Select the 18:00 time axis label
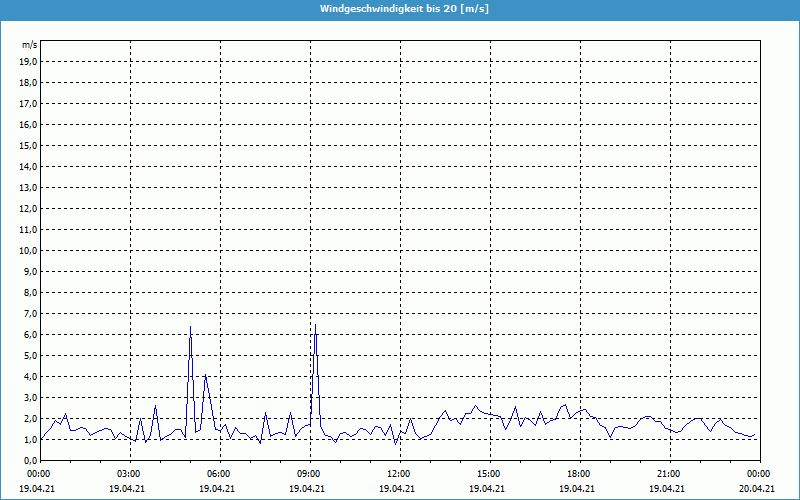Viewport: 800px width, 500px height. (579, 474)
